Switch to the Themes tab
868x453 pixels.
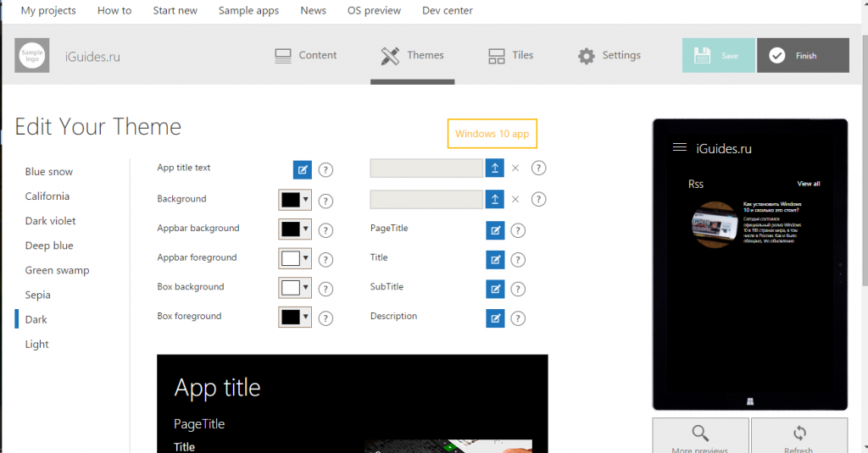[413, 55]
